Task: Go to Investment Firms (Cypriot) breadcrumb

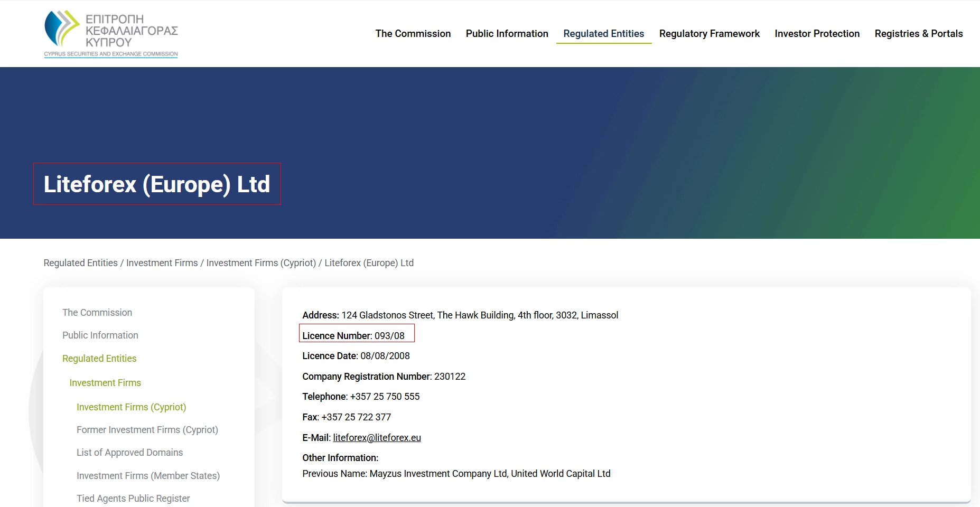Action: tap(261, 263)
